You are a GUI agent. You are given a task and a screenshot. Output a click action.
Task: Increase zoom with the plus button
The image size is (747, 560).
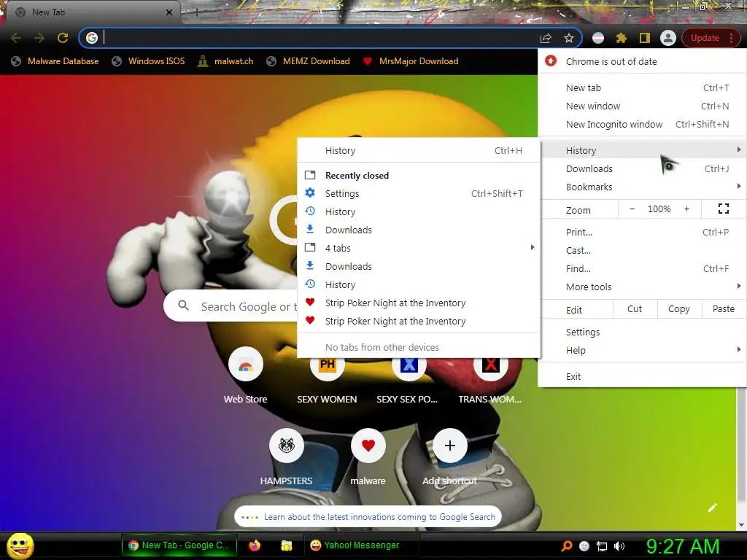pos(686,209)
